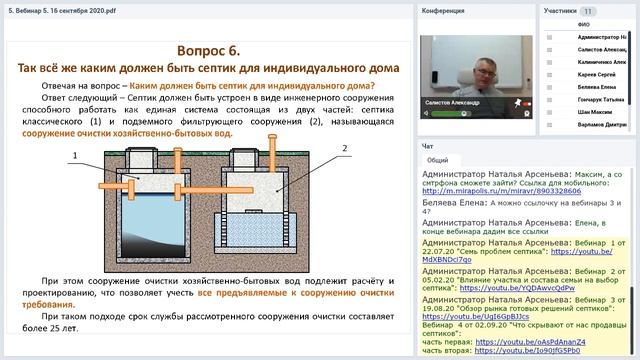Click the participants list scrollbar

(629, 69)
